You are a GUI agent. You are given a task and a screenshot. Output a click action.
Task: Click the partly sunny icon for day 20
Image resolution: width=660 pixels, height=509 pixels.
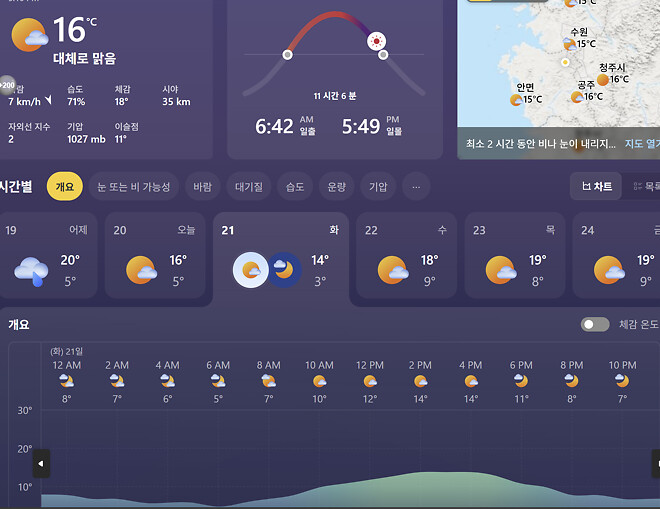[141, 270]
